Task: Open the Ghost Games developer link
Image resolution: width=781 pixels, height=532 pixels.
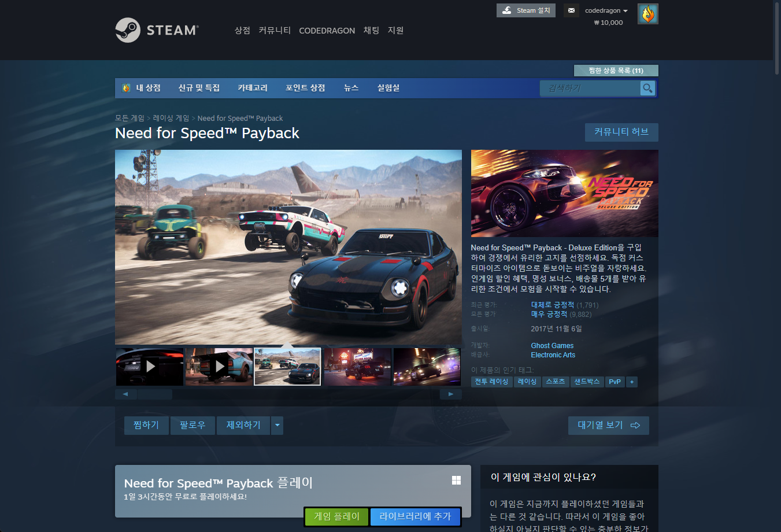Action: pyautogui.click(x=552, y=346)
